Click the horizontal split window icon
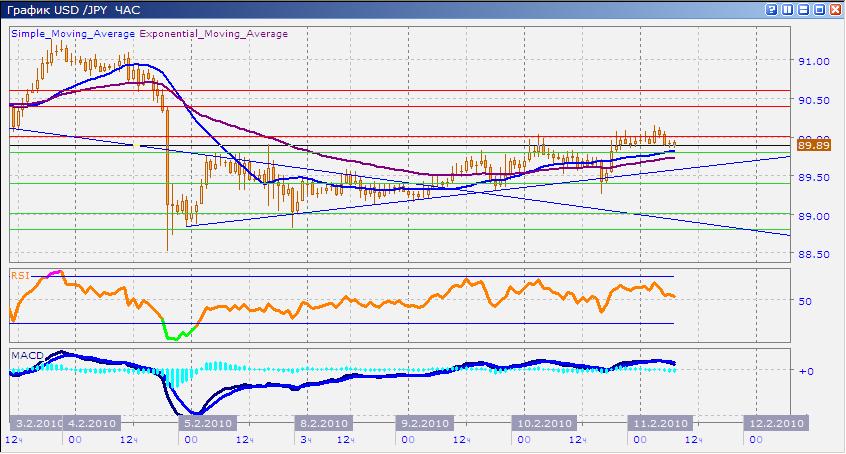The height and width of the screenshot is (454, 846). (x=803, y=9)
